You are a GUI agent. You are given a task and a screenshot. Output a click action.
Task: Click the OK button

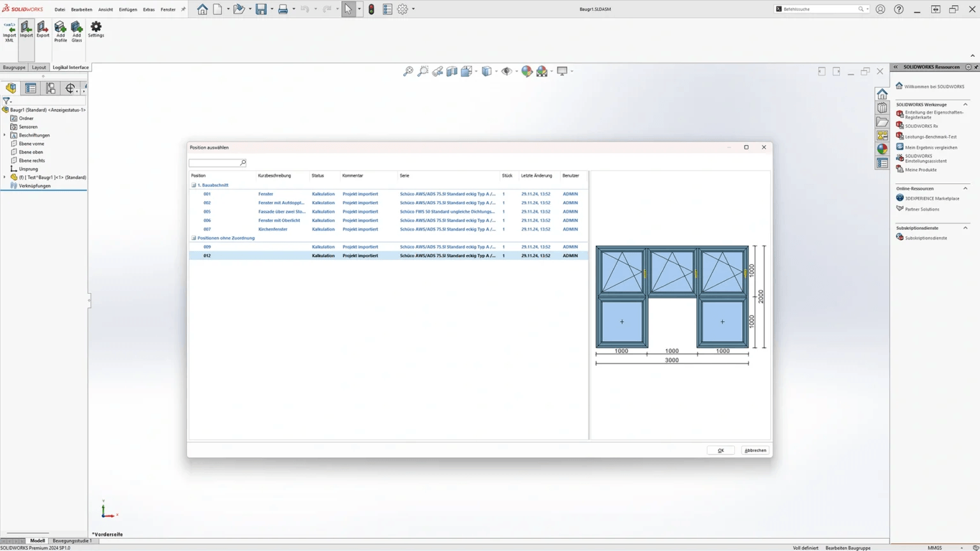point(720,450)
